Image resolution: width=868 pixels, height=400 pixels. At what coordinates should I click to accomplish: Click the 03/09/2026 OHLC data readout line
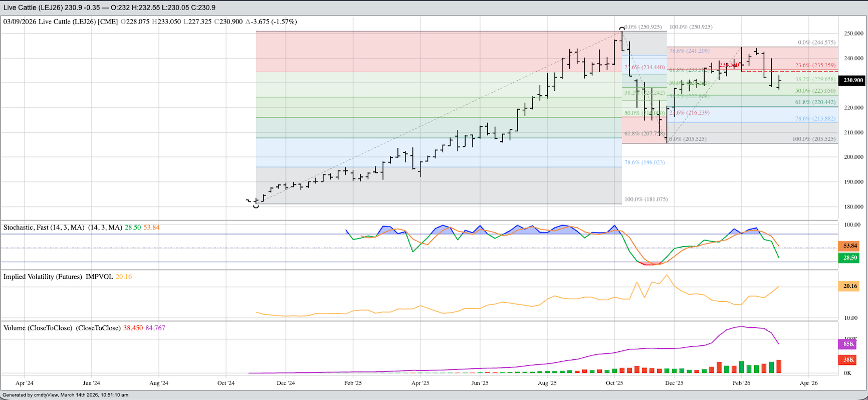[150, 22]
